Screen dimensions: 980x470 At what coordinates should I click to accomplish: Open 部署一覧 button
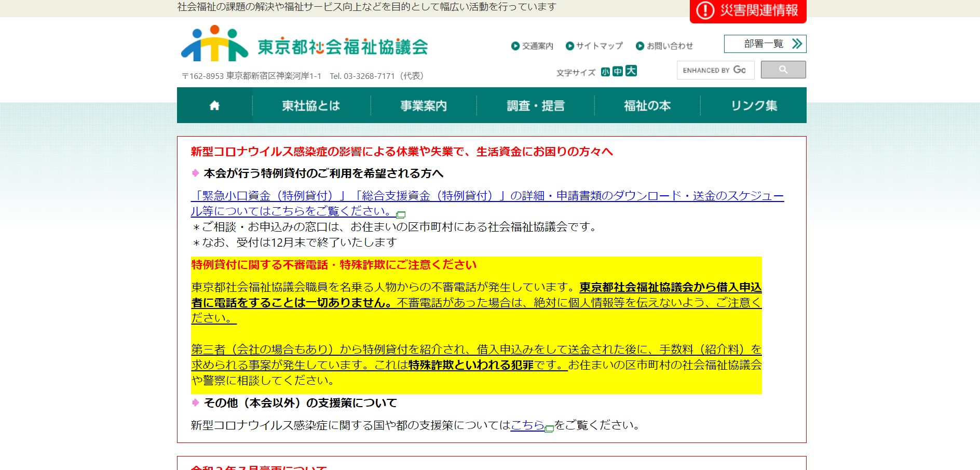765,44
